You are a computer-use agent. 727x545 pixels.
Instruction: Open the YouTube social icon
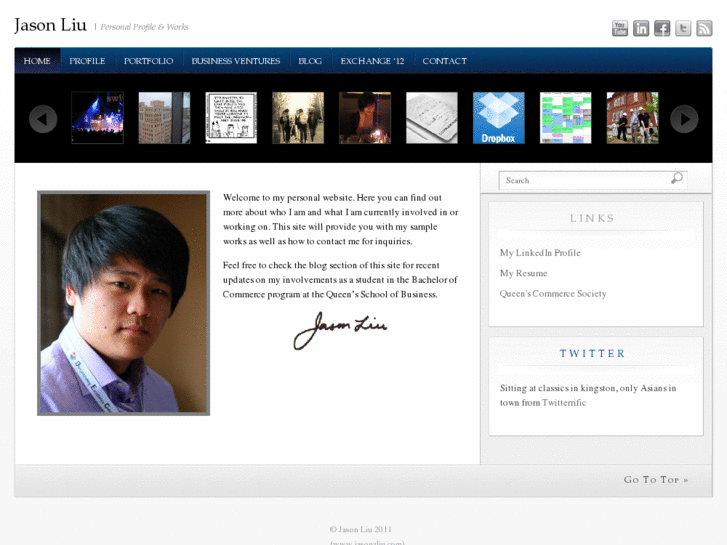[x=620, y=28]
